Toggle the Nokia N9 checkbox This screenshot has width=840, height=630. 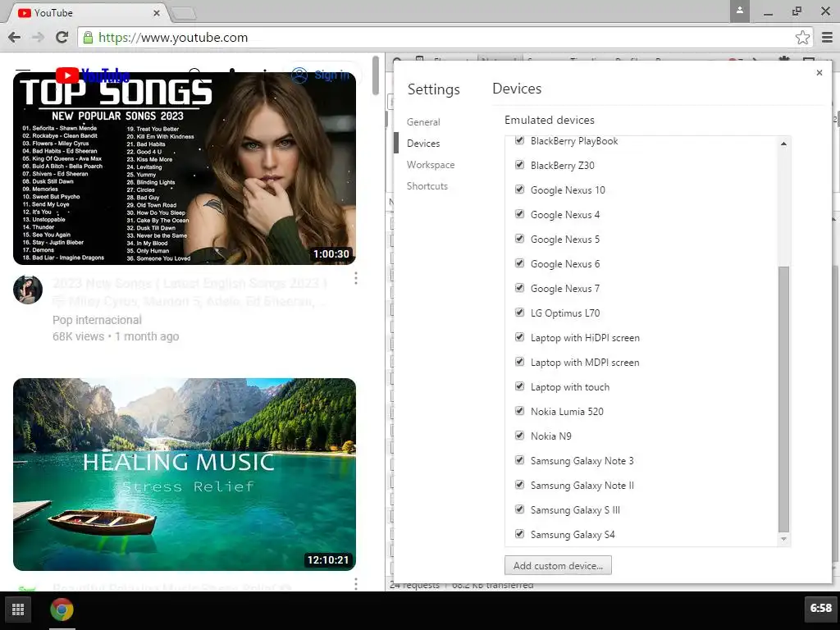pos(519,436)
